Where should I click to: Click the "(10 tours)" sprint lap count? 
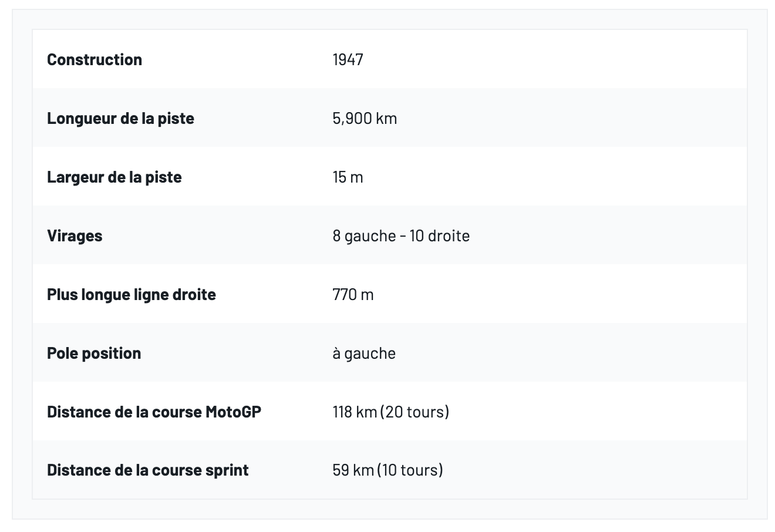click(410, 470)
